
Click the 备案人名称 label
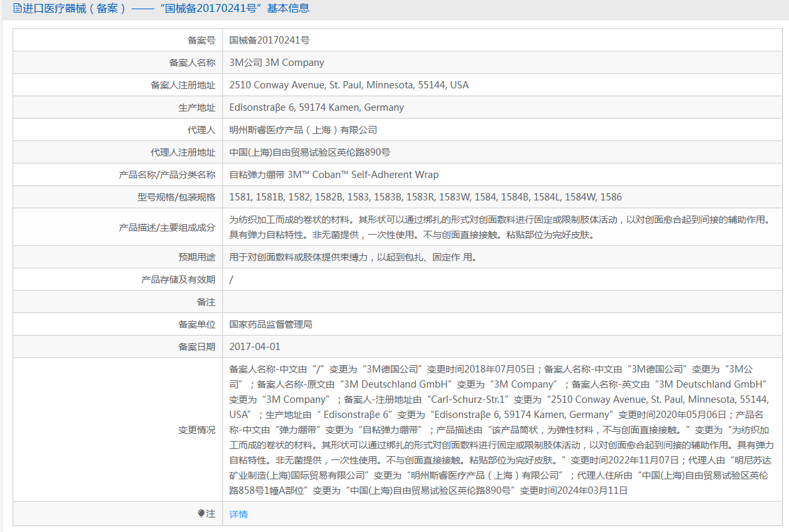tap(192, 63)
